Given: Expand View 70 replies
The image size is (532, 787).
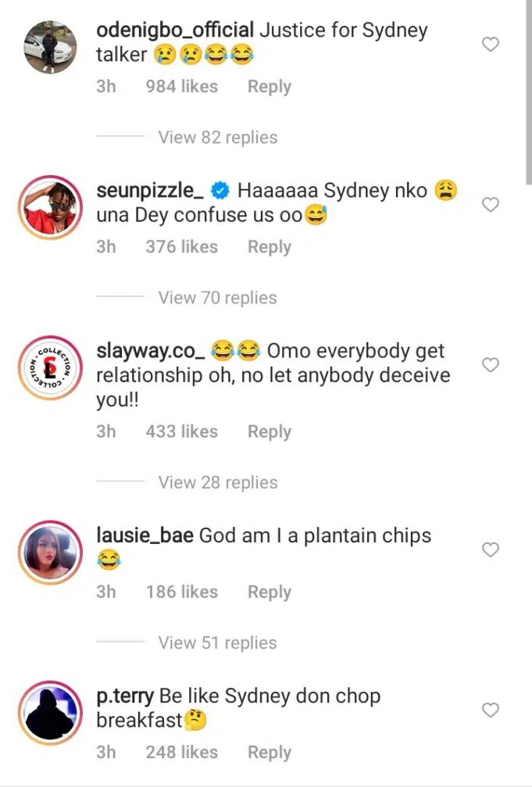Looking at the screenshot, I should click(218, 298).
